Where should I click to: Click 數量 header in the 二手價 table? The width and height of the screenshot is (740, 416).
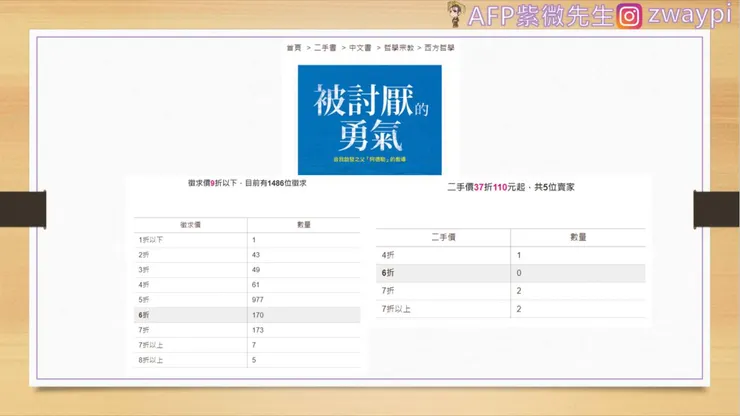pos(578,238)
